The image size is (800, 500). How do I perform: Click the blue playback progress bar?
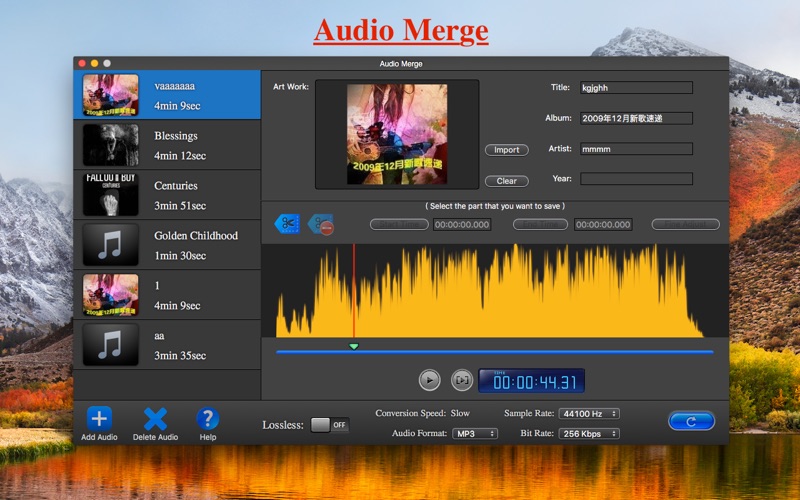(494, 352)
